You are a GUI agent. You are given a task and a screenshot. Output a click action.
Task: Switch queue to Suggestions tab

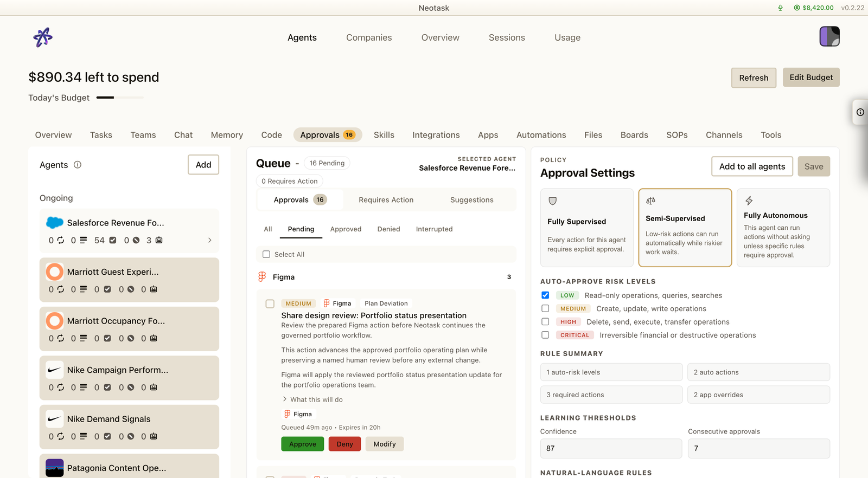[472, 200]
